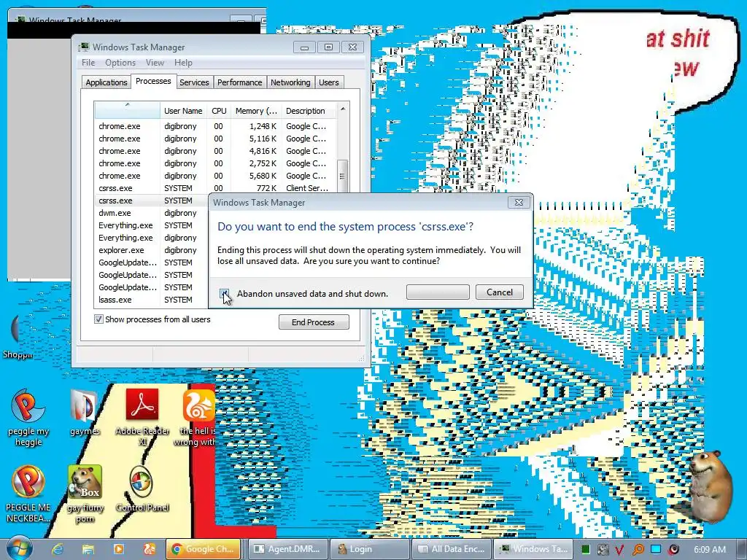Open Windows Explorer folder icon in taskbar
The width and height of the screenshot is (747, 560).
pyautogui.click(x=88, y=549)
